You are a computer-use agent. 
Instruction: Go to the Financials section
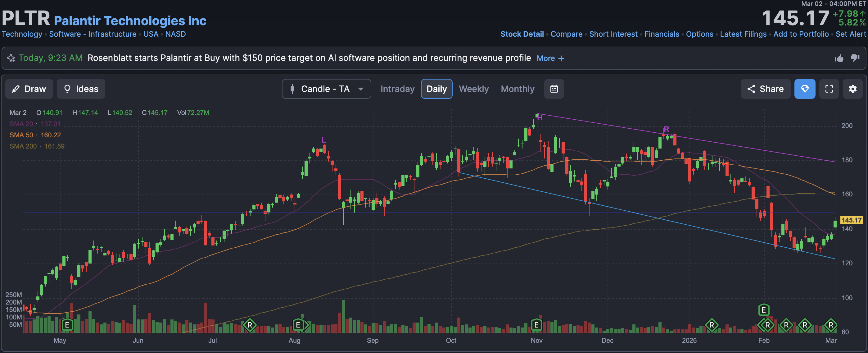tap(662, 34)
